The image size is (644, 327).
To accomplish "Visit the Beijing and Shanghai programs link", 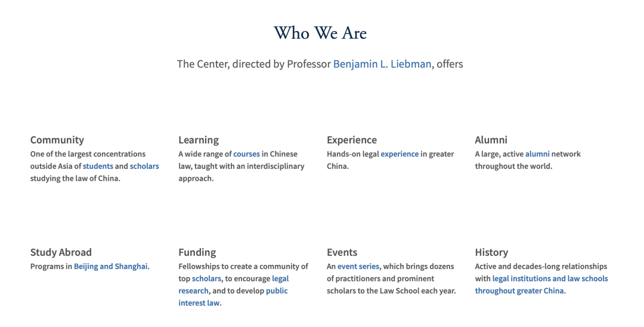I will click(111, 266).
